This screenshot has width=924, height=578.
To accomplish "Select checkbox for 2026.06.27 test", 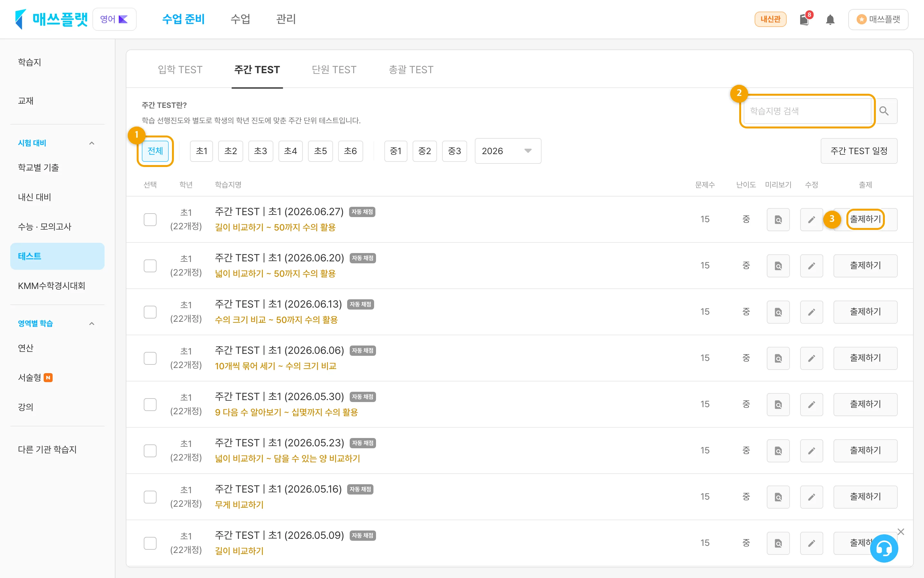I will pyautogui.click(x=150, y=219).
